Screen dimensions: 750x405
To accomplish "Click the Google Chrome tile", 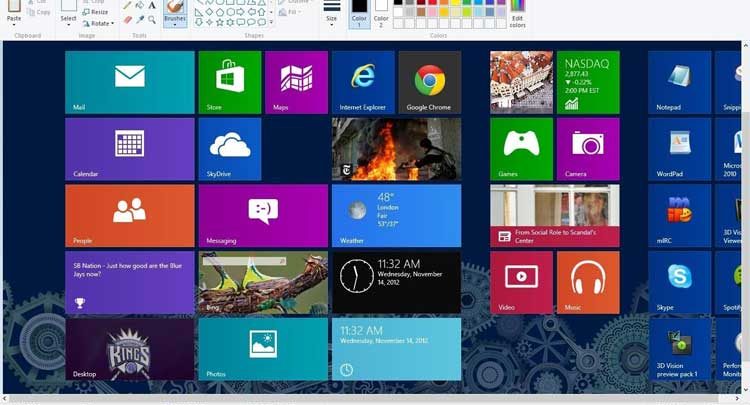I will [x=430, y=82].
